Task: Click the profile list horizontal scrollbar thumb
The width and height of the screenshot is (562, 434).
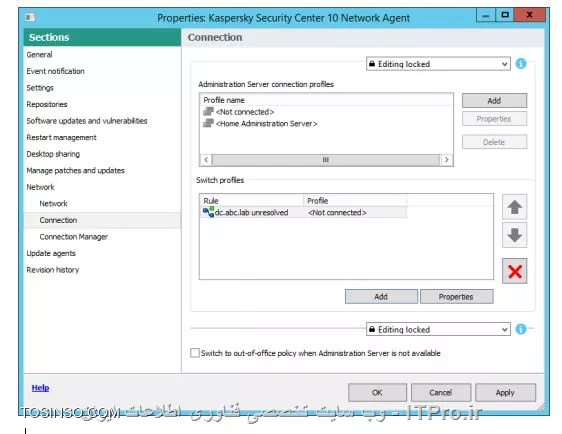Action: 325,159
